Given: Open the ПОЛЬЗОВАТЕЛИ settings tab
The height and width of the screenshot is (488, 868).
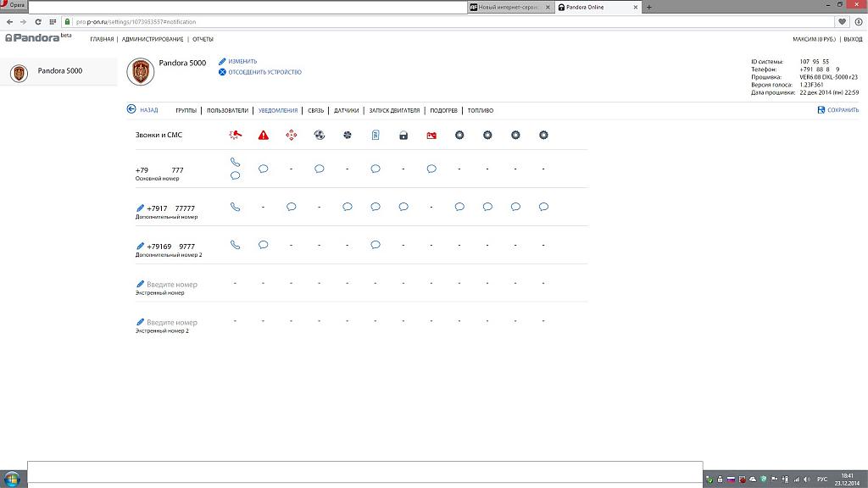Looking at the screenshot, I should (227, 111).
